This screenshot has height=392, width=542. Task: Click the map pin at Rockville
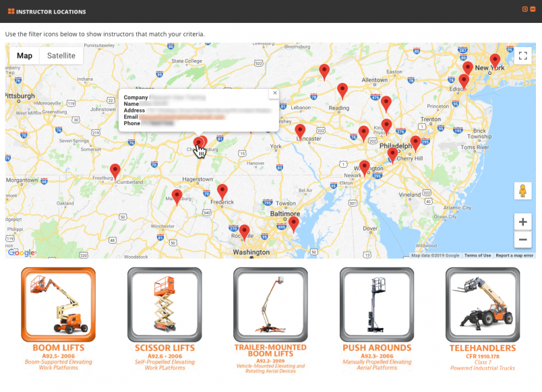(x=245, y=232)
